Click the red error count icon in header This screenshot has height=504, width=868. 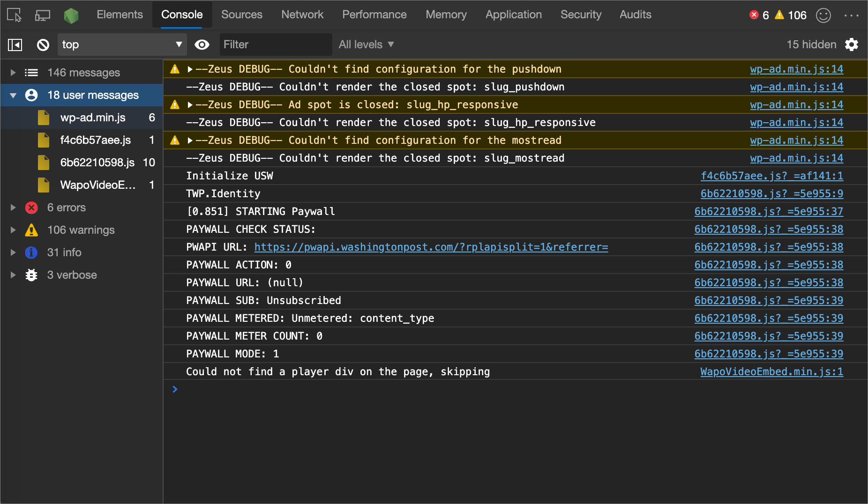click(x=754, y=15)
